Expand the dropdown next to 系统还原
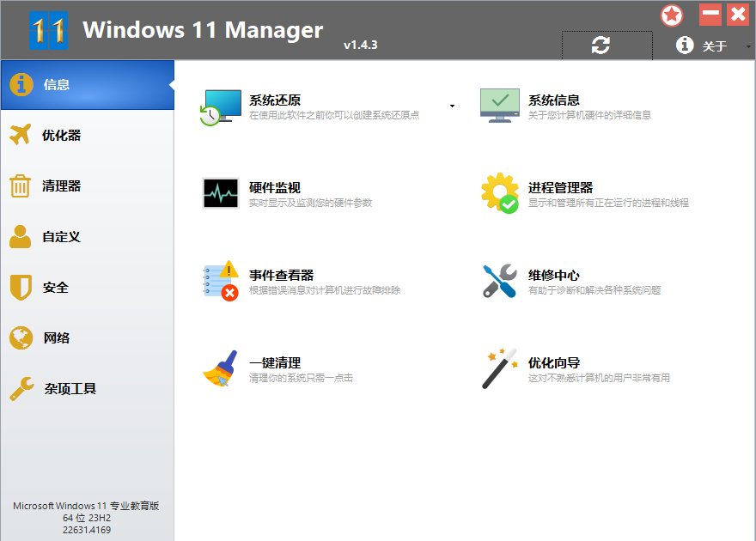The height and width of the screenshot is (541, 756). pyautogui.click(x=452, y=104)
